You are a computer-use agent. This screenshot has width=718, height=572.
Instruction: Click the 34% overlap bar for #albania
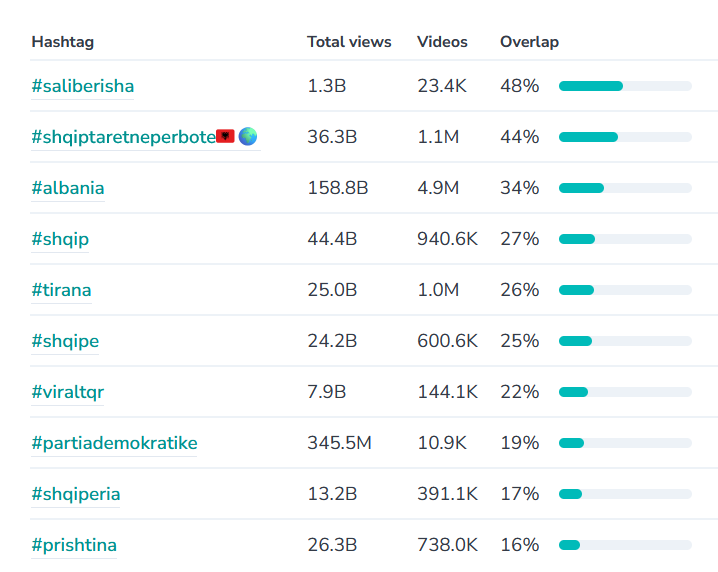tap(625, 188)
